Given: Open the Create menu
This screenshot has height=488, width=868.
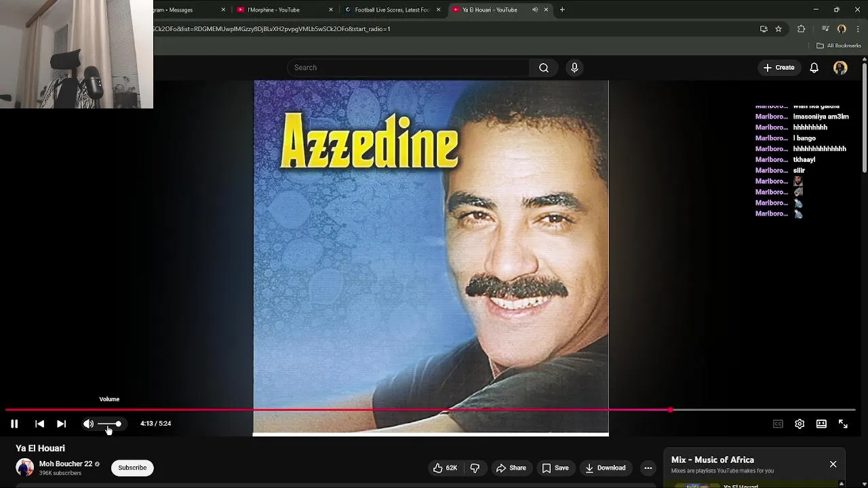Looking at the screenshot, I should tap(778, 68).
